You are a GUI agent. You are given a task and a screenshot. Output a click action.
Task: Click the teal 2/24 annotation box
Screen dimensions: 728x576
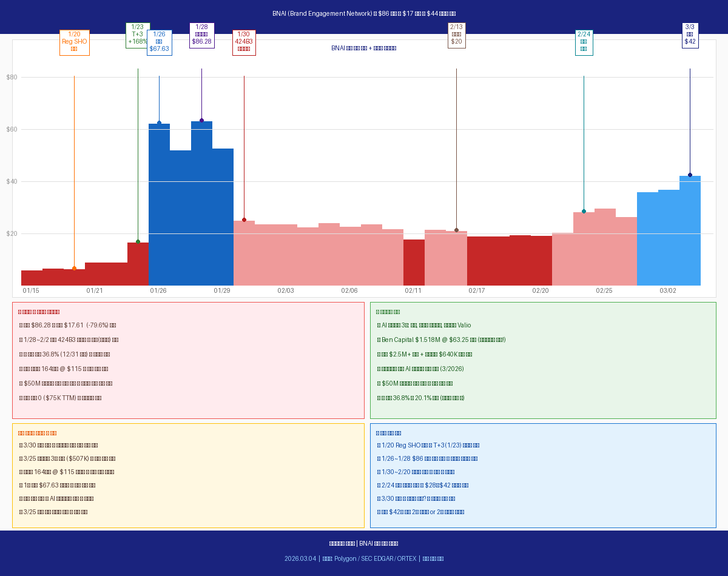click(584, 42)
